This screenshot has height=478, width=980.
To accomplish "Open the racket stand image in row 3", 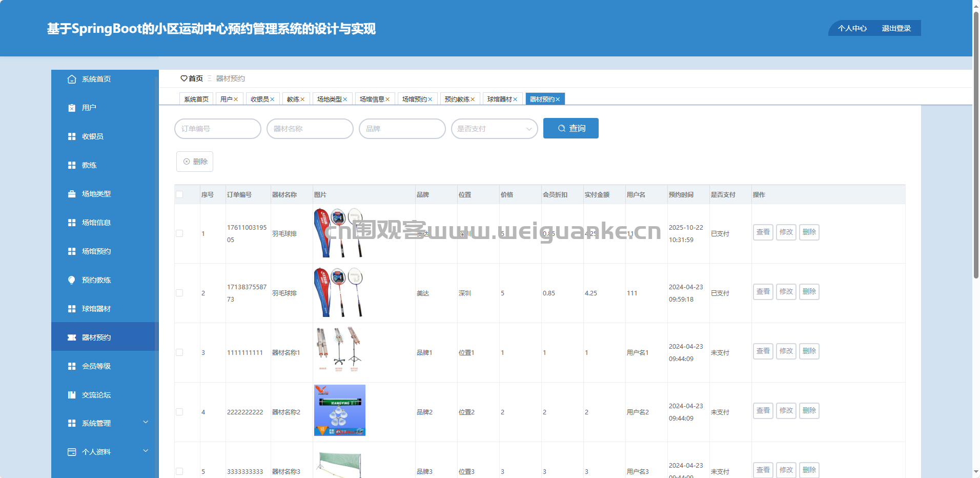I will pos(339,350).
